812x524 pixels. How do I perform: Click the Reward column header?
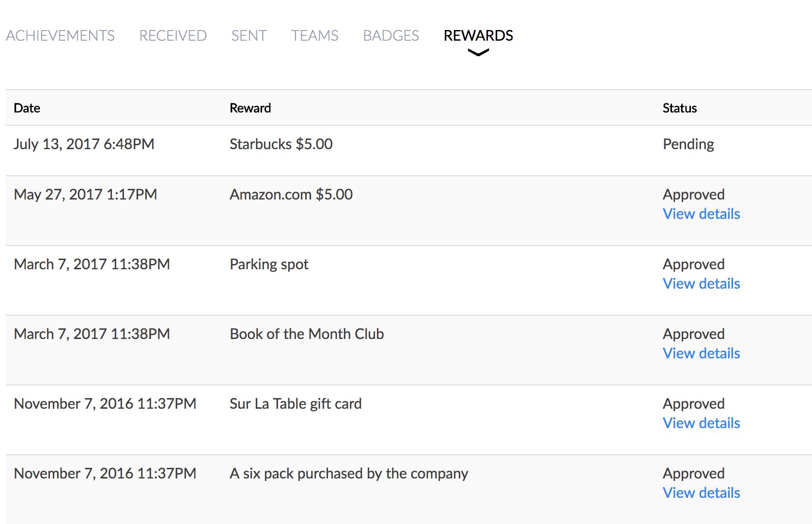tap(250, 108)
